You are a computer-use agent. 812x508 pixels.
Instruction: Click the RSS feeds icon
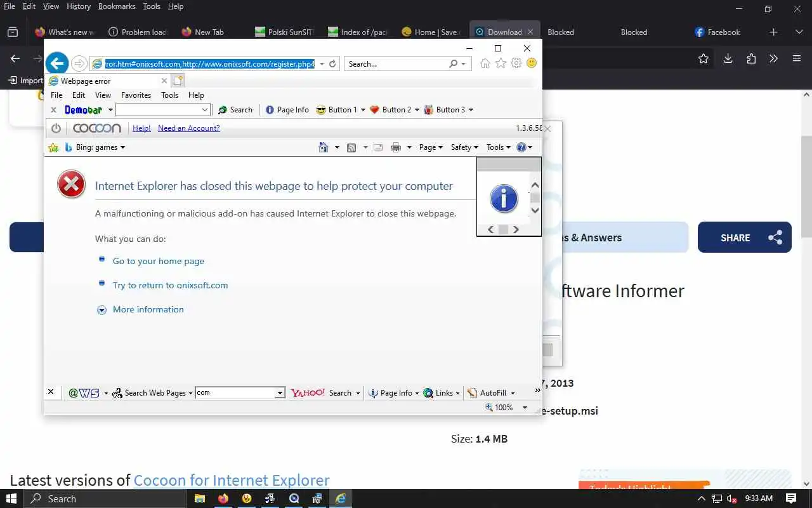(351, 147)
